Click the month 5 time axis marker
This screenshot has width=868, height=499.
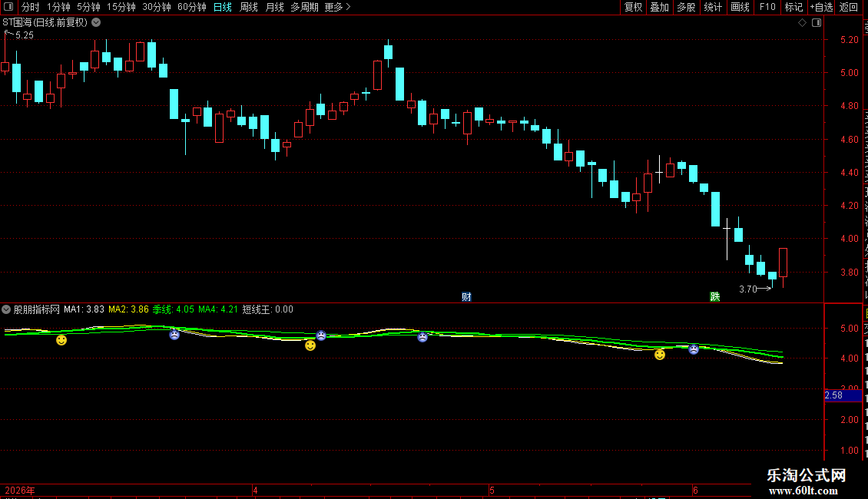492,490
